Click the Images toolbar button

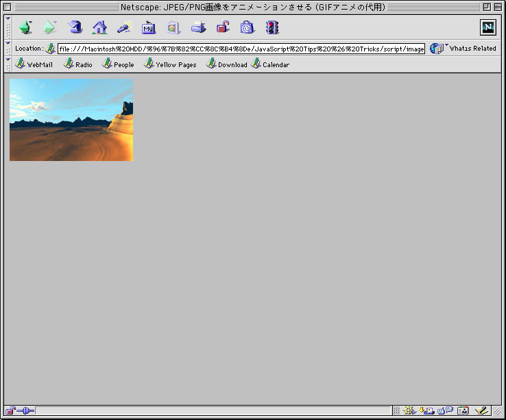pos(173,27)
